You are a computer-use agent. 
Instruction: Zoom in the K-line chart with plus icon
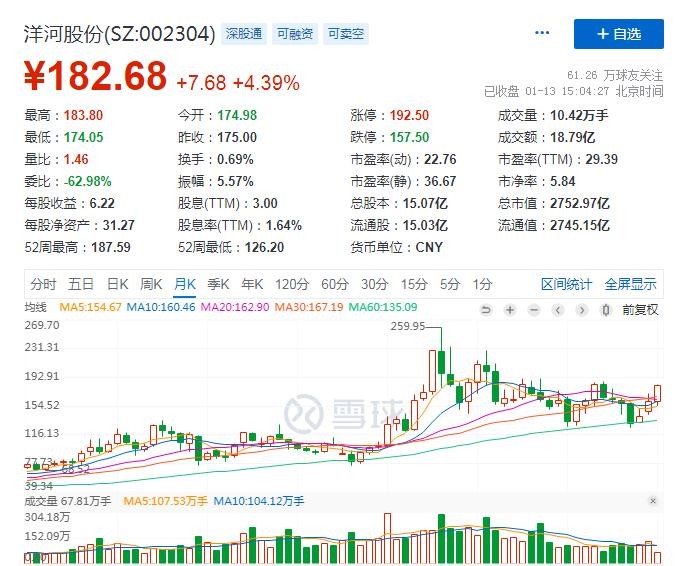510,309
